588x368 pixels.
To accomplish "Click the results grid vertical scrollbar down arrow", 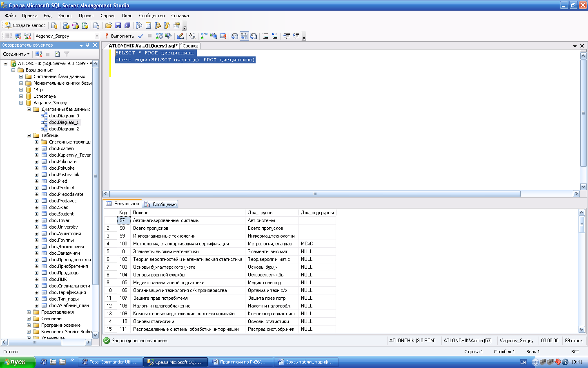I will 582,329.
